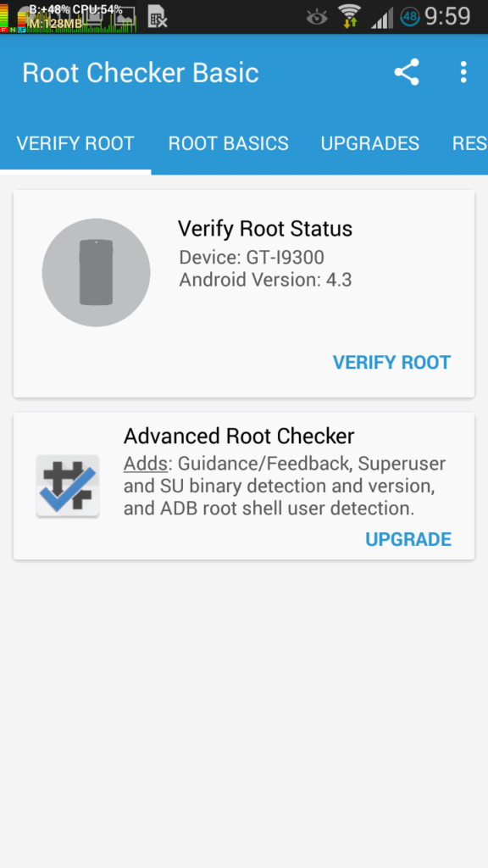Tap the Root Checker Basic title
The height and width of the screenshot is (868, 488).
[x=141, y=73]
